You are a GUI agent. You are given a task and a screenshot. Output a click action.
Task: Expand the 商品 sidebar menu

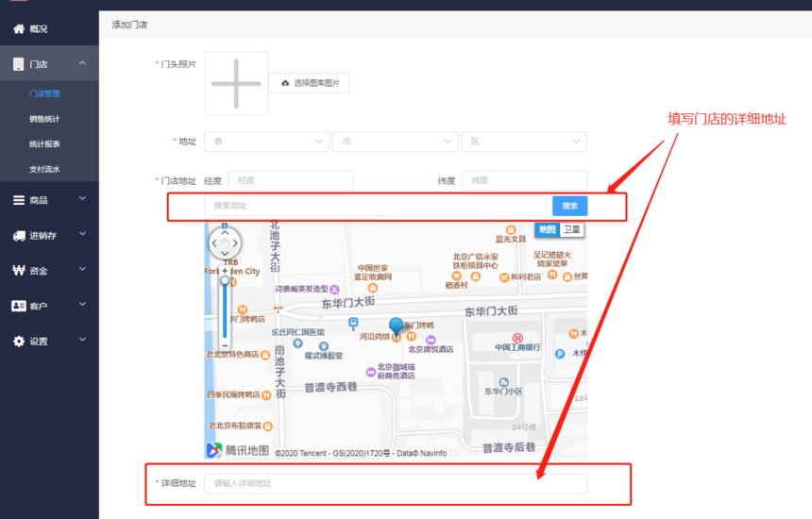[x=49, y=200]
